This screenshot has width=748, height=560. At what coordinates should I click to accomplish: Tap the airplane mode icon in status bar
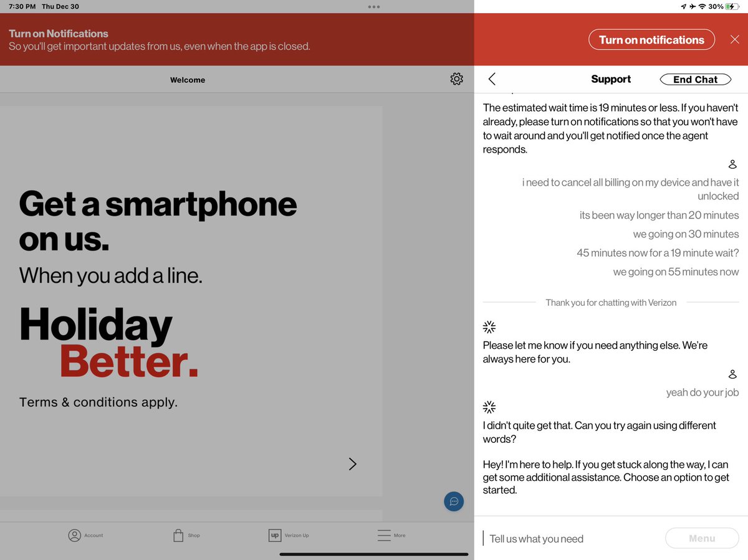pos(692,6)
